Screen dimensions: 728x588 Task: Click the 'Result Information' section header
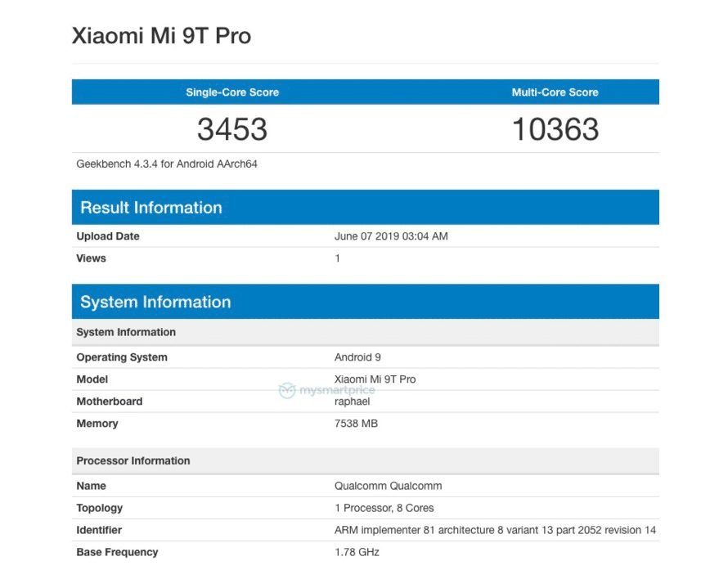[x=366, y=207]
